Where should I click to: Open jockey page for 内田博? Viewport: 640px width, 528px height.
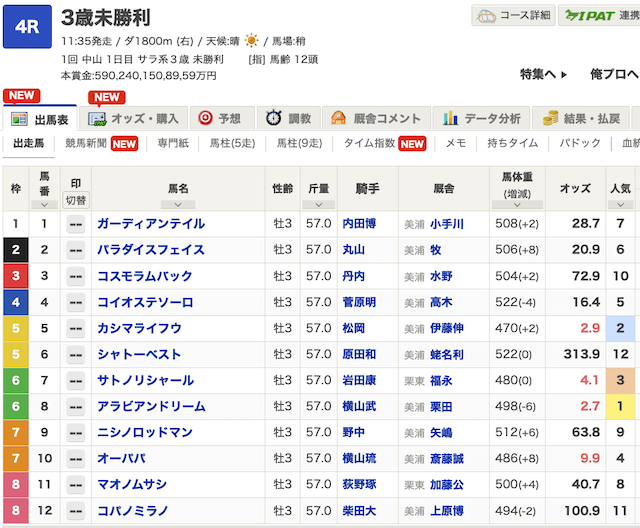[360, 224]
